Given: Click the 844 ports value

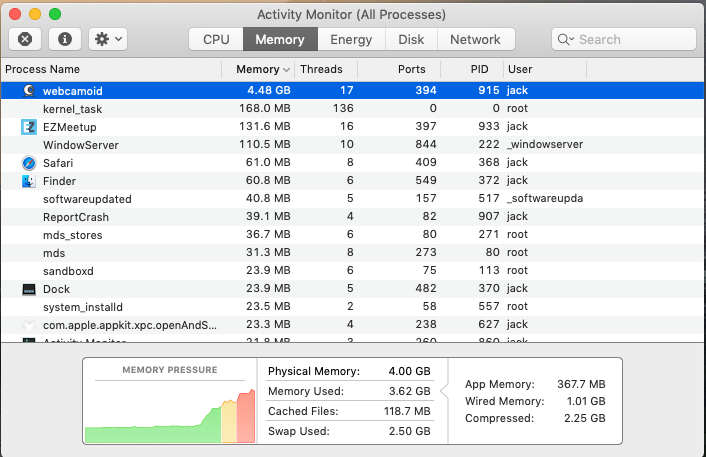Looking at the screenshot, I should [x=426, y=145].
